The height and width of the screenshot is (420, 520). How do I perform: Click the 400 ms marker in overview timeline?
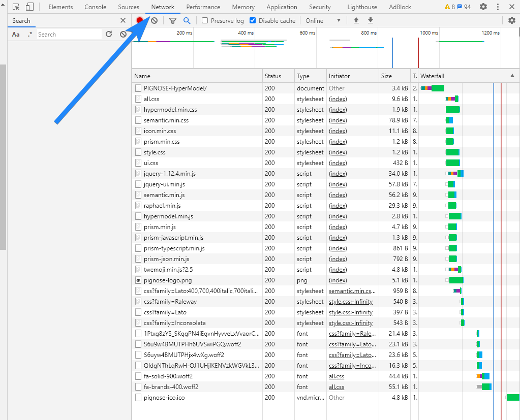coord(246,33)
